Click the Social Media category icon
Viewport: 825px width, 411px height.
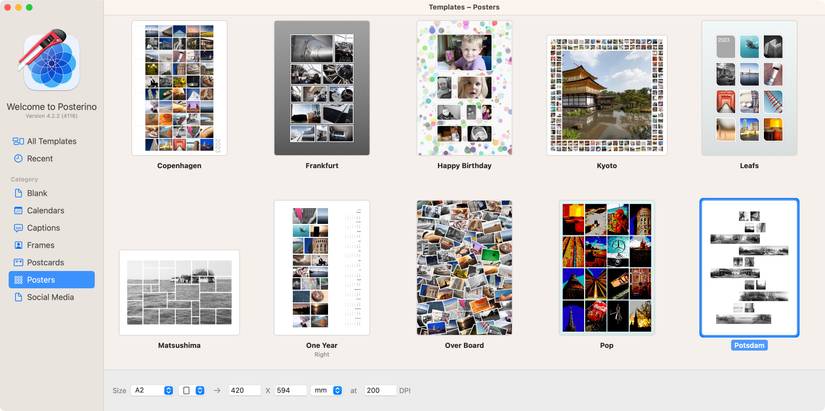click(18, 297)
